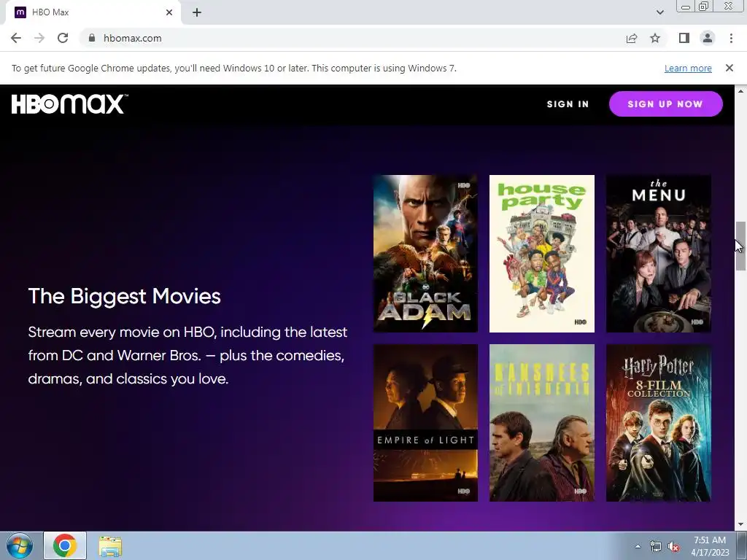Open the Chrome profile avatar
Screen dimensions: 747x560
708,38
